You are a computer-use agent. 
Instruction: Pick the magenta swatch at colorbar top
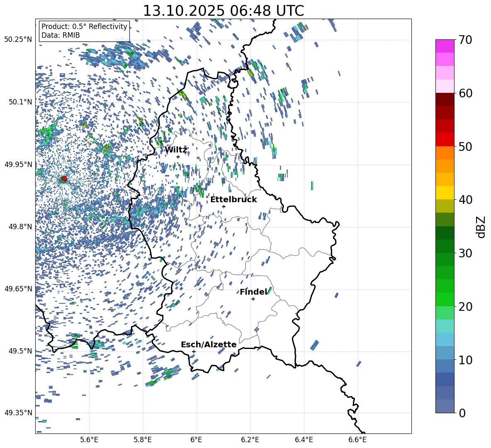pyautogui.click(x=445, y=46)
